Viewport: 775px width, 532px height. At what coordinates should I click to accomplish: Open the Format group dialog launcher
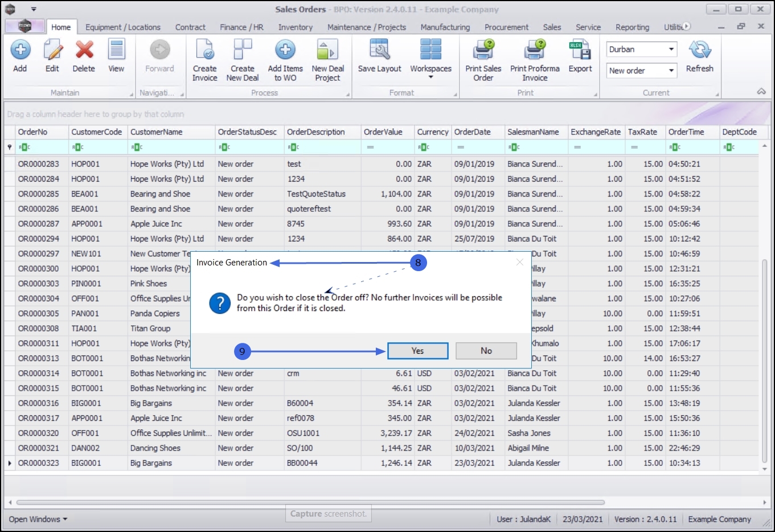pos(455,95)
